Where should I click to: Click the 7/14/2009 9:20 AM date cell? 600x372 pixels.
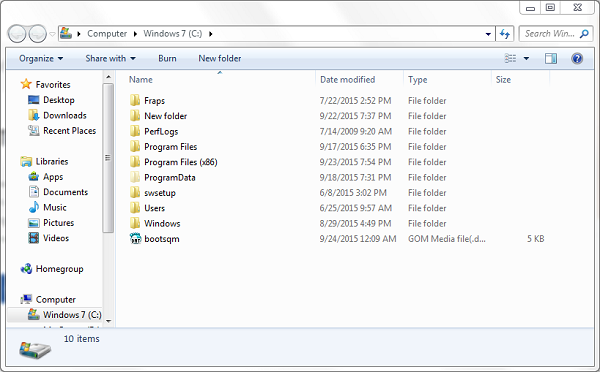[355, 132]
